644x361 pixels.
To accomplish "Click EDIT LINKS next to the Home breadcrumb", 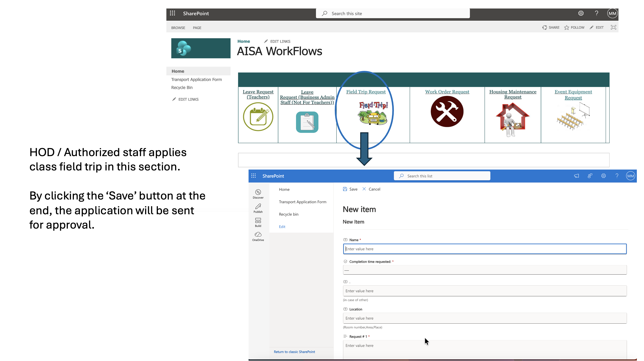I will [x=277, y=41].
